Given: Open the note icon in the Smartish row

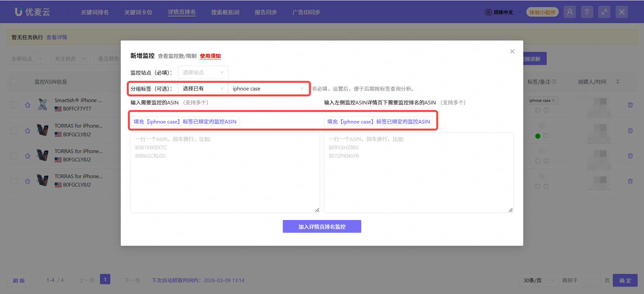Looking at the screenshot, I should [546, 111].
